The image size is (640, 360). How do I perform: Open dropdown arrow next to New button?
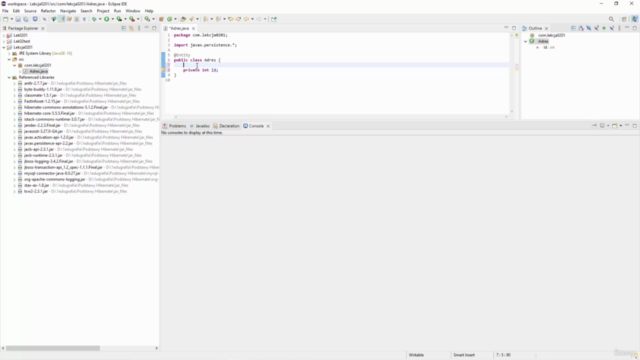[x=11, y=19]
